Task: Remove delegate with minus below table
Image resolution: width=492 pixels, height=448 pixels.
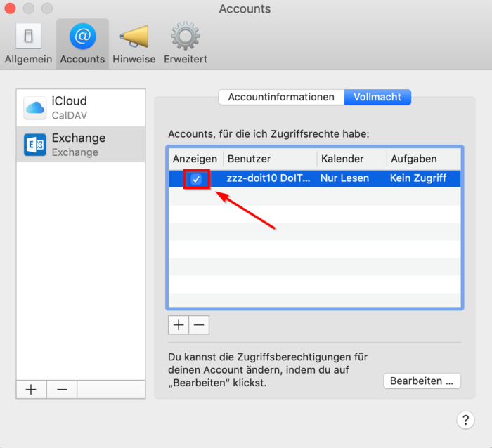Action: tap(199, 325)
